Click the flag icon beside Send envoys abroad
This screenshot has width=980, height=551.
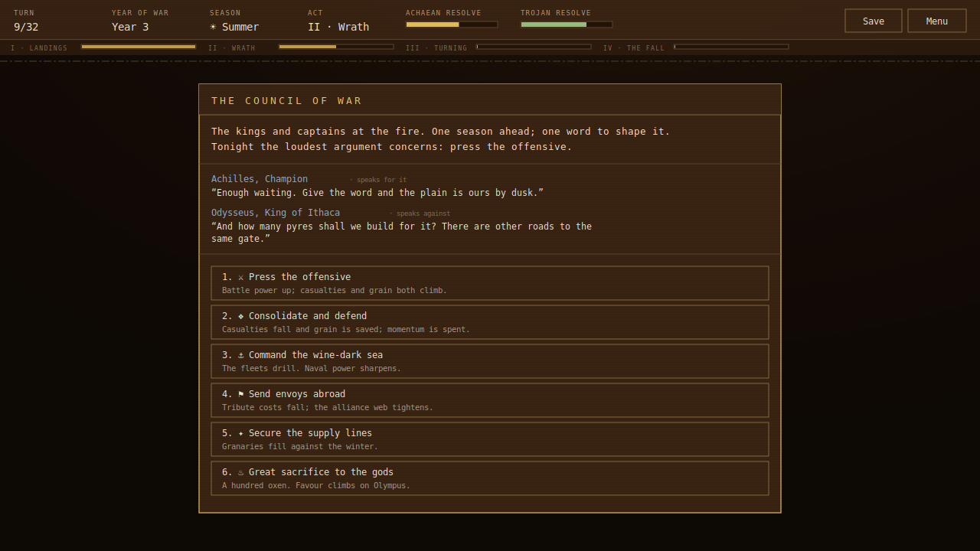pos(240,394)
